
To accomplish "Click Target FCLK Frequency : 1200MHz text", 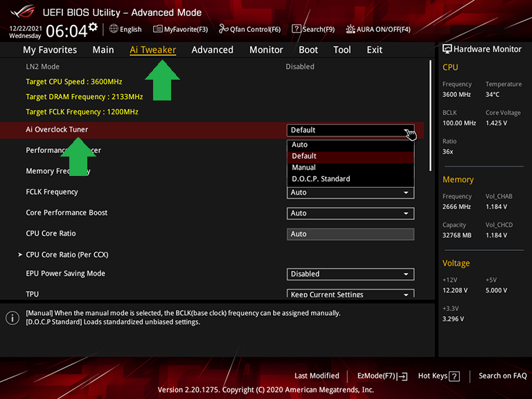I will [82, 112].
